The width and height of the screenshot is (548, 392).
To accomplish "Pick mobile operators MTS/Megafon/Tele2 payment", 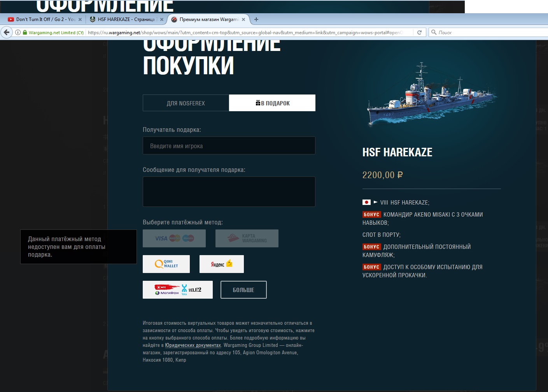I will (177, 290).
